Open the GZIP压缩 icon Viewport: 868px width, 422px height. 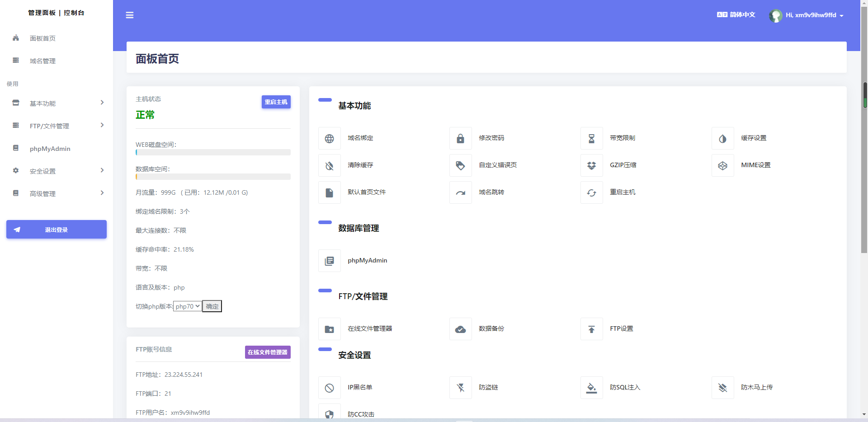(591, 166)
